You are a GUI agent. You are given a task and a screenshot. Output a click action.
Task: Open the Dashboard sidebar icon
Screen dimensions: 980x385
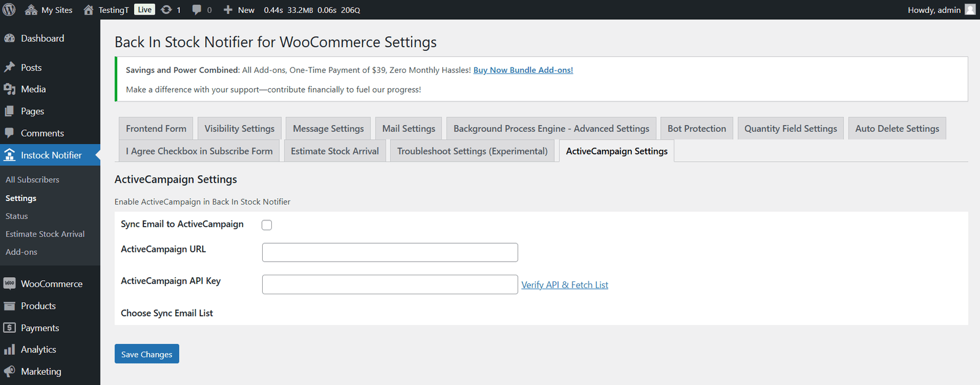9,38
